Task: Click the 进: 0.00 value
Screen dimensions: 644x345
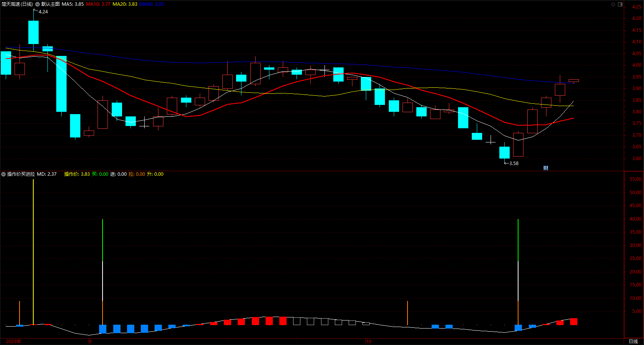Action: tap(118, 174)
